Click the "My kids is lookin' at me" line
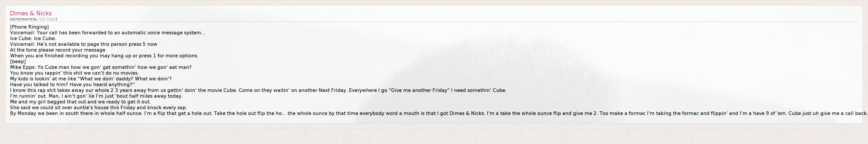This screenshot has height=144, width=868. 91,79
